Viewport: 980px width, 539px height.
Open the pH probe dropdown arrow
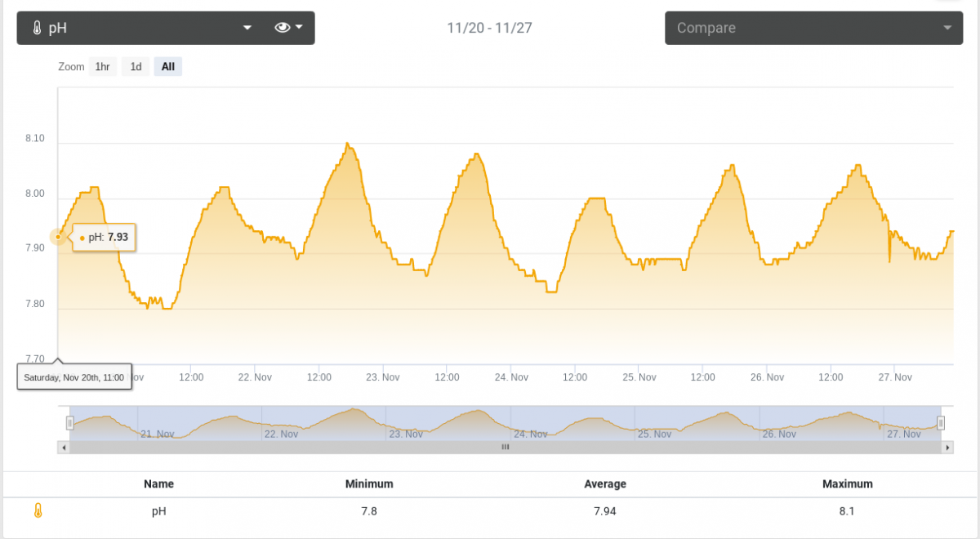[247, 28]
